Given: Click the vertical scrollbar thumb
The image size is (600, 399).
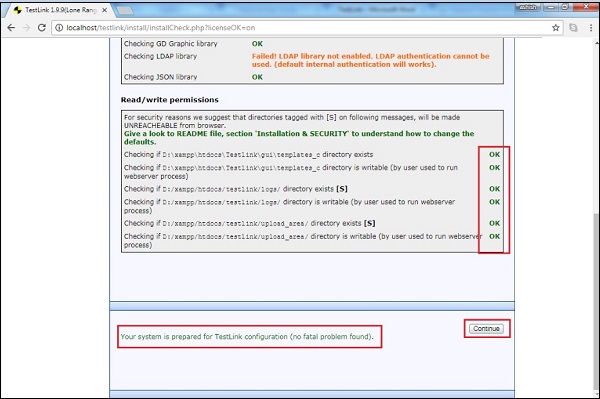Looking at the screenshot, I should click(596, 302).
